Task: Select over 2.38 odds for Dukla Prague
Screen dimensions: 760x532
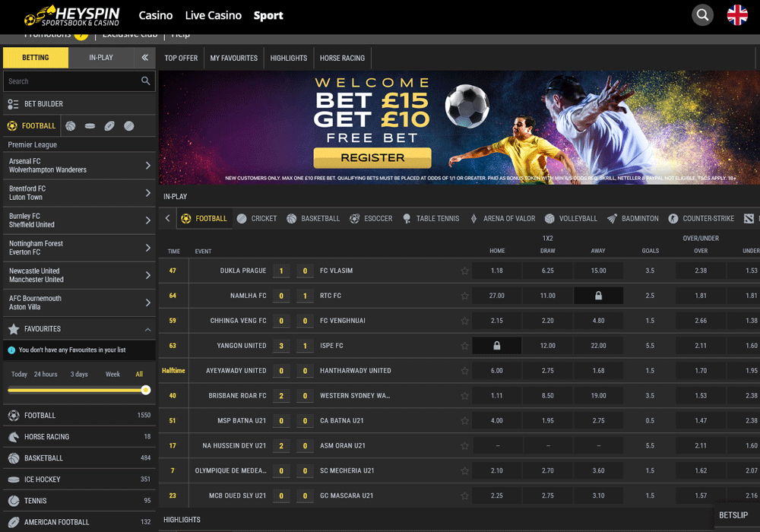Action: (x=701, y=271)
